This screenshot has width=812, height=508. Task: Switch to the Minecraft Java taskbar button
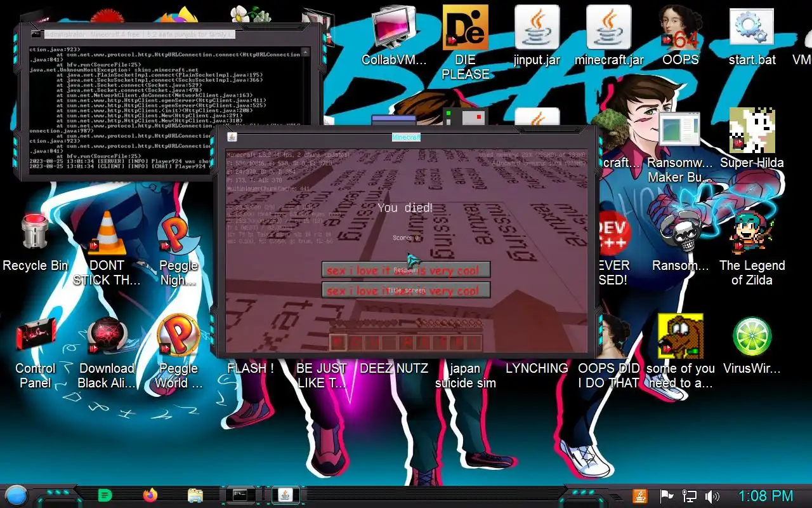point(286,495)
